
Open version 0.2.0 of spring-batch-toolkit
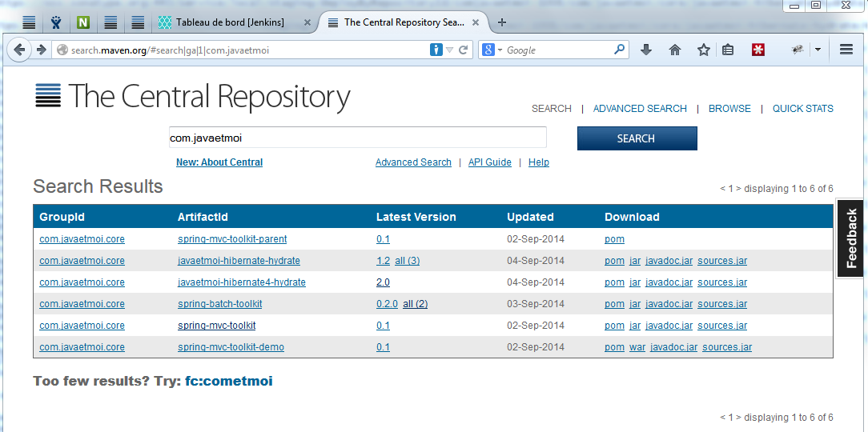tap(387, 304)
